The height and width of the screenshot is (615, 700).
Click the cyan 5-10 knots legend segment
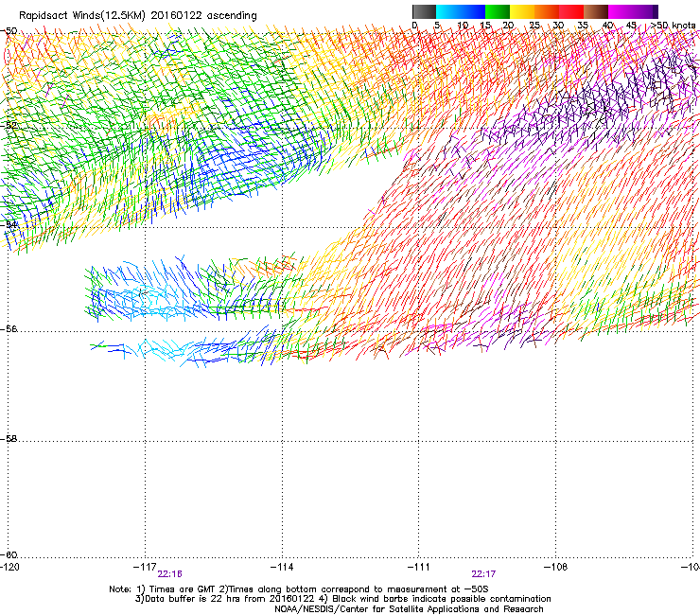coord(447,11)
